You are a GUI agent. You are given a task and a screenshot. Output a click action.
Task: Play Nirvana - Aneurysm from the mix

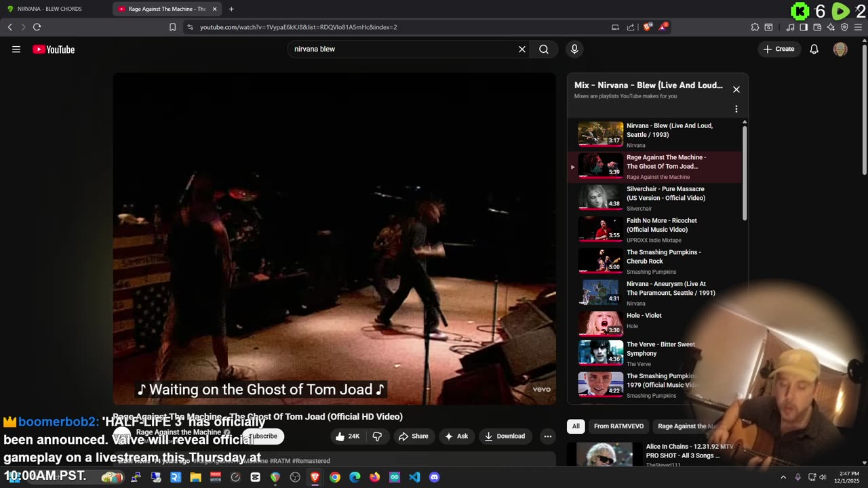tap(656, 293)
